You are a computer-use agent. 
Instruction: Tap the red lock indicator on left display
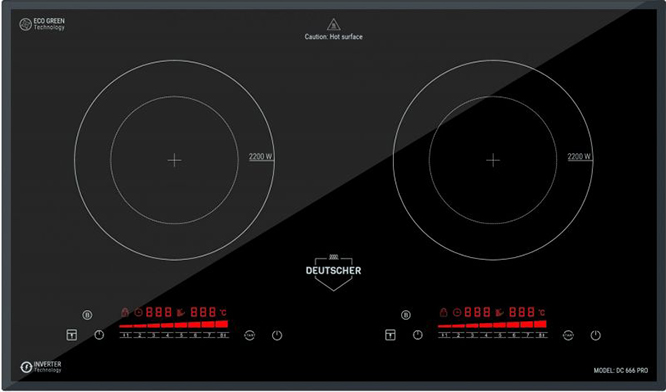point(125,312)
